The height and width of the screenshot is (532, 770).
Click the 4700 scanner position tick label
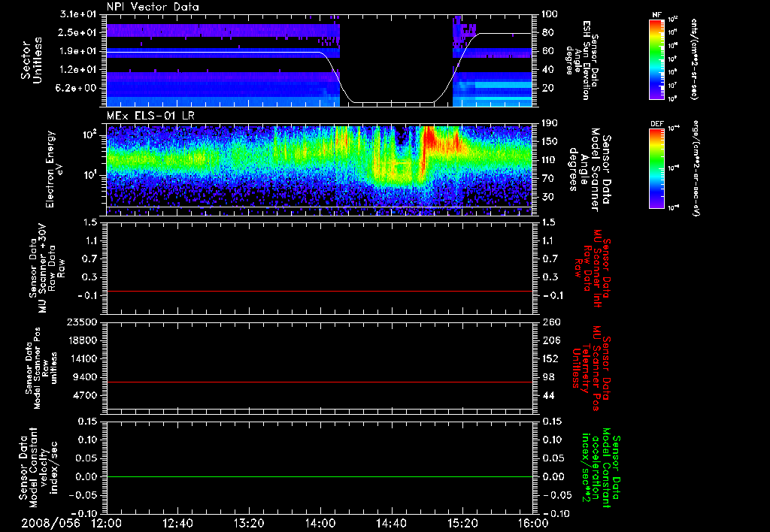point(86,395)
